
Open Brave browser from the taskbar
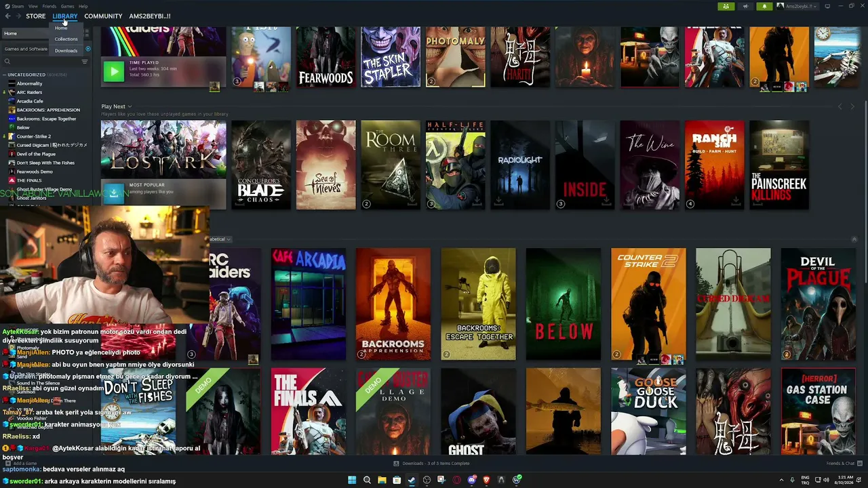(x=486, y=480)
